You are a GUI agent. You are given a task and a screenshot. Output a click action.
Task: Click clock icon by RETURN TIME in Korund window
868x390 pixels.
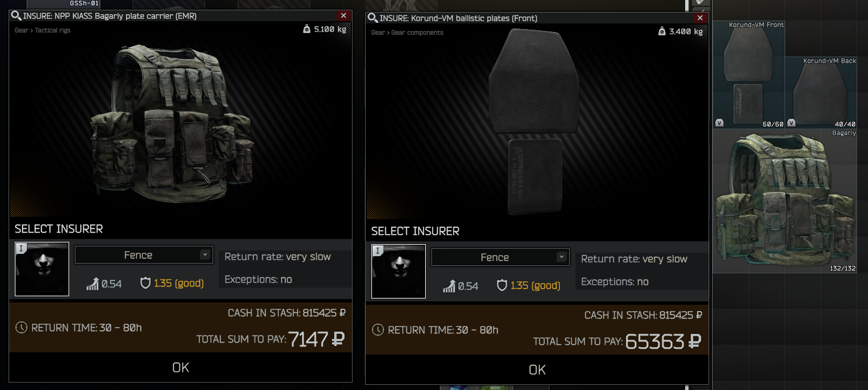[x=378, y=330]
